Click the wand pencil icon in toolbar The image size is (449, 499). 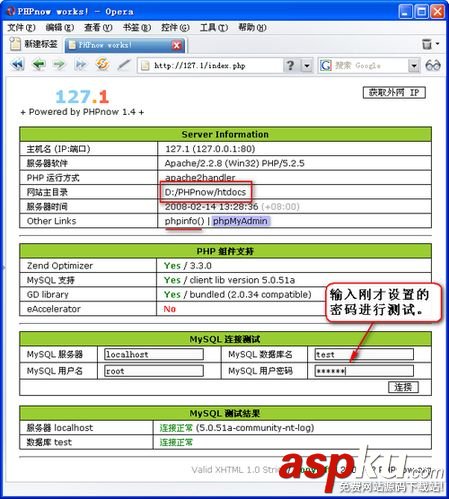pos(124,64)
